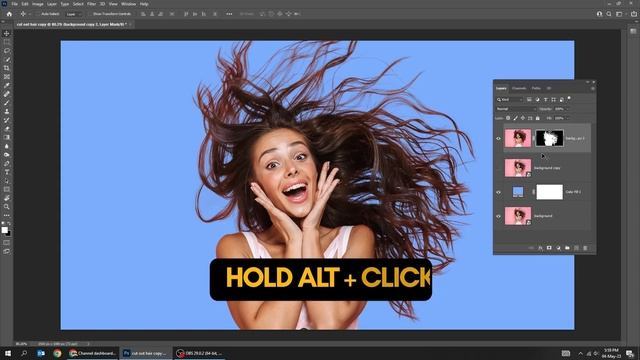The width and height of the screenshot is (640, 360).
Task: Hide the Color Fill 1 layer
Action: [498, 192]
